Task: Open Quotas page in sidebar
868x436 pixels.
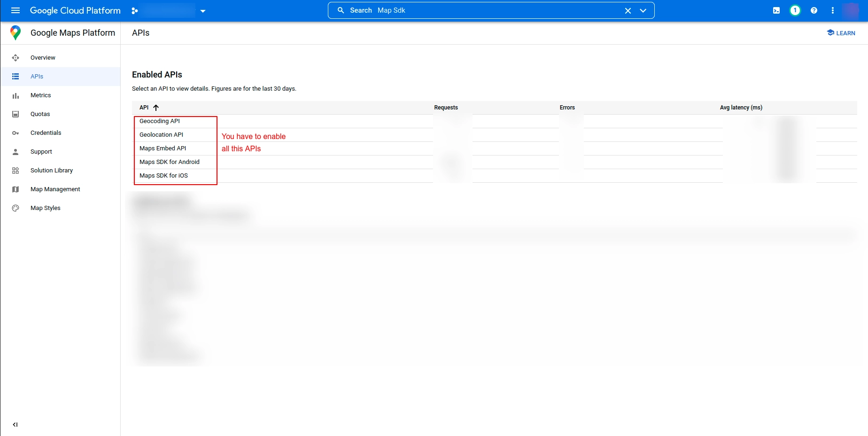Action: [x=40, y=114]
